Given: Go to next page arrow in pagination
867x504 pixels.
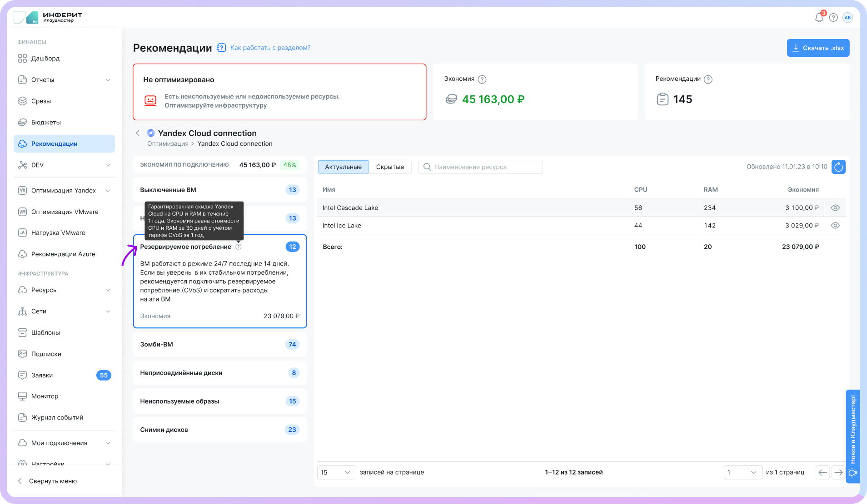Looking at the screenshot, I should tap(838, 473).
